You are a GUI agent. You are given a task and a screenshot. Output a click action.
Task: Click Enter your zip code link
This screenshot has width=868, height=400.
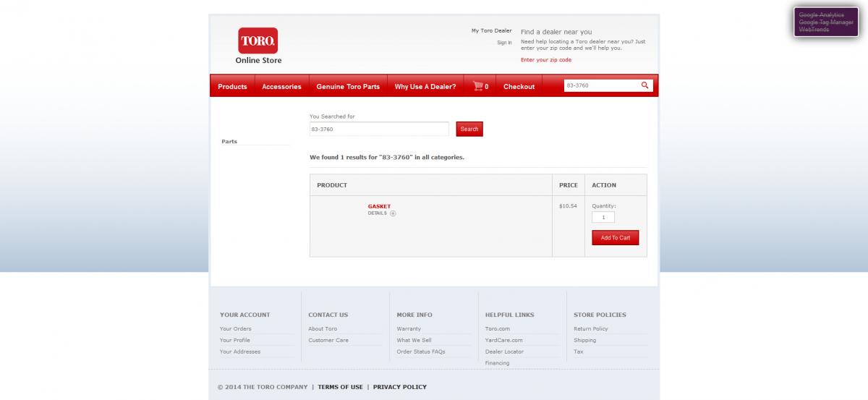click(546, 60)
